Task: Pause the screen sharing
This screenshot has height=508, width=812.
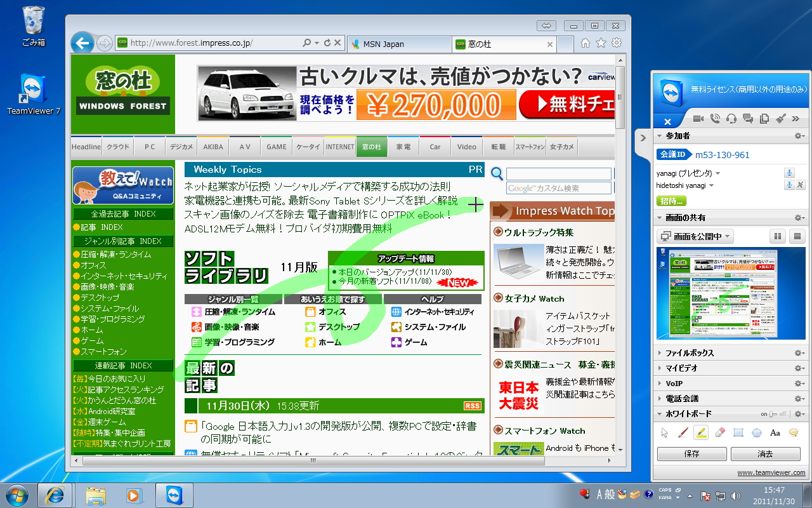Action: click(777, 236)
